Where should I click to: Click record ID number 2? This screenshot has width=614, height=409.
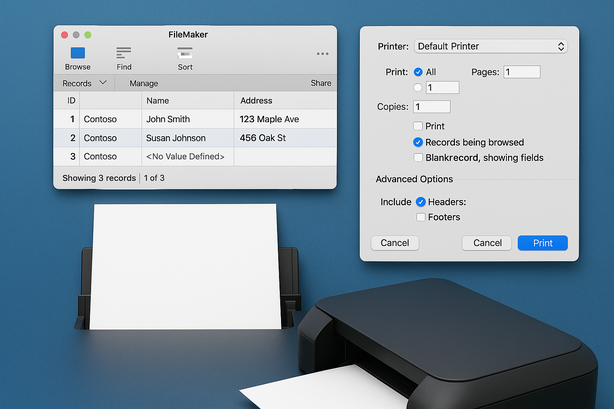click(72, 138)
